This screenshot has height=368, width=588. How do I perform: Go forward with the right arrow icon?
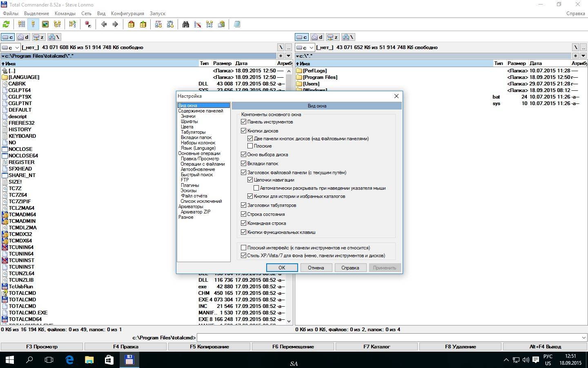click(x=115, y=25)
